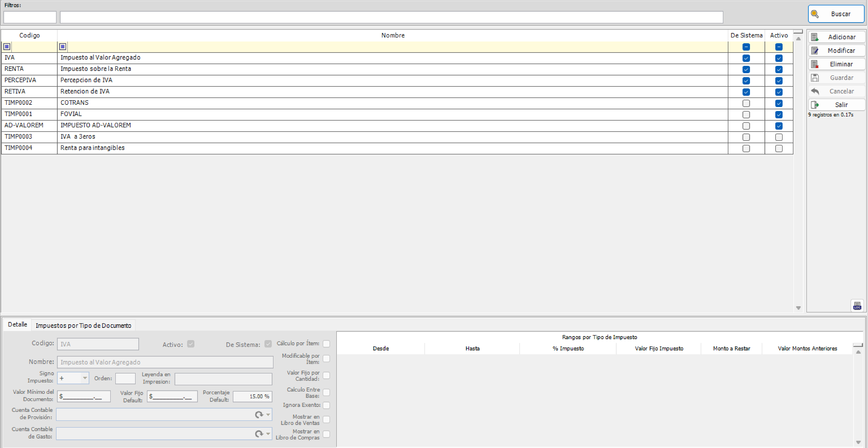Click the Adicionar button
Viewport: 868px width, 448px height.
point(836,37)
